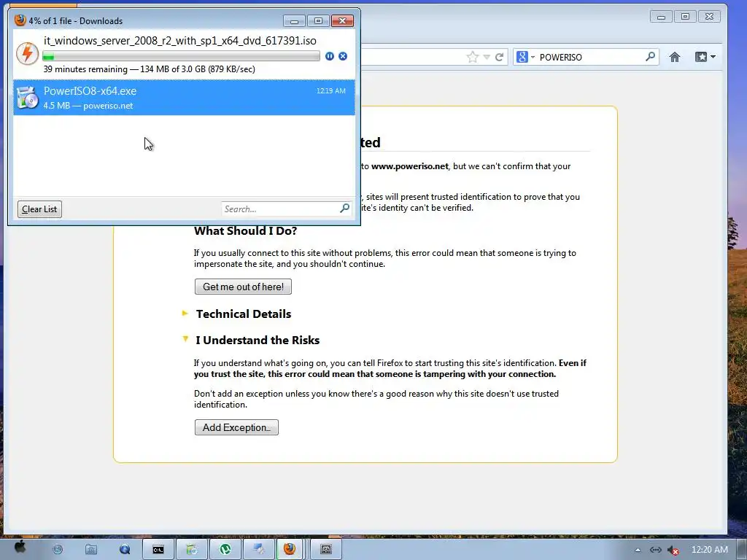
Task: Click the Google search engine icon
Action: (522, 57)
